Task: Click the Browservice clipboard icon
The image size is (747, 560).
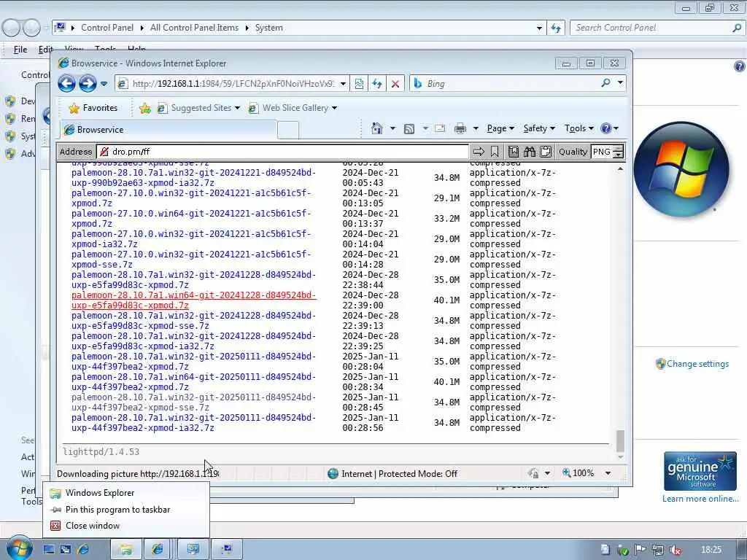Action: 546,152
